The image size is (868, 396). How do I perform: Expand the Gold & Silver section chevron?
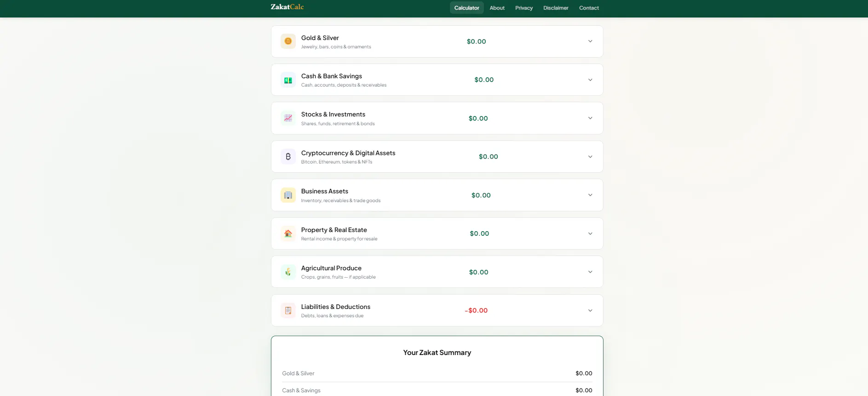590,41
